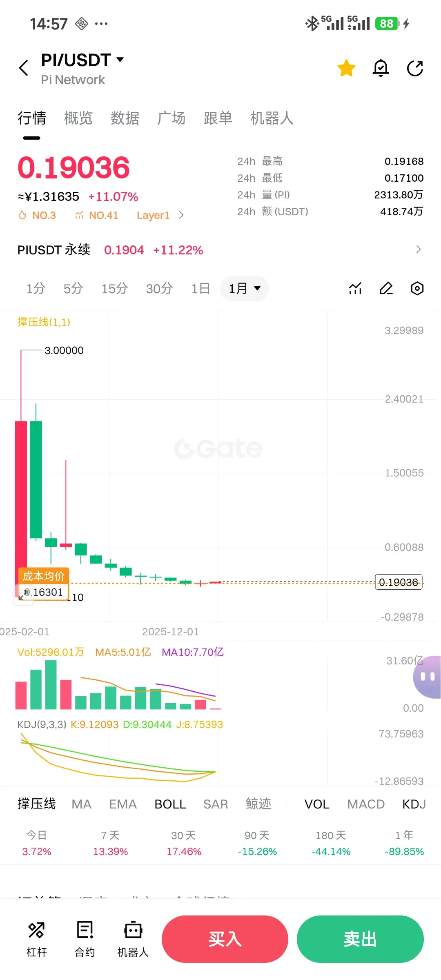The image size is (441, 980).
Task: Tap the 7天 13.39% performance
Action: (110, 843)
